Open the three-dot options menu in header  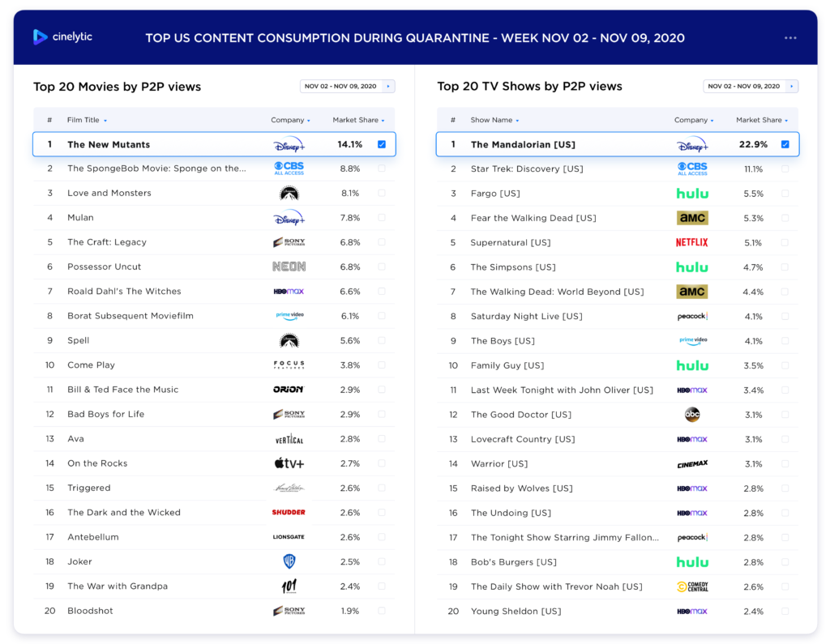(790, 38)
